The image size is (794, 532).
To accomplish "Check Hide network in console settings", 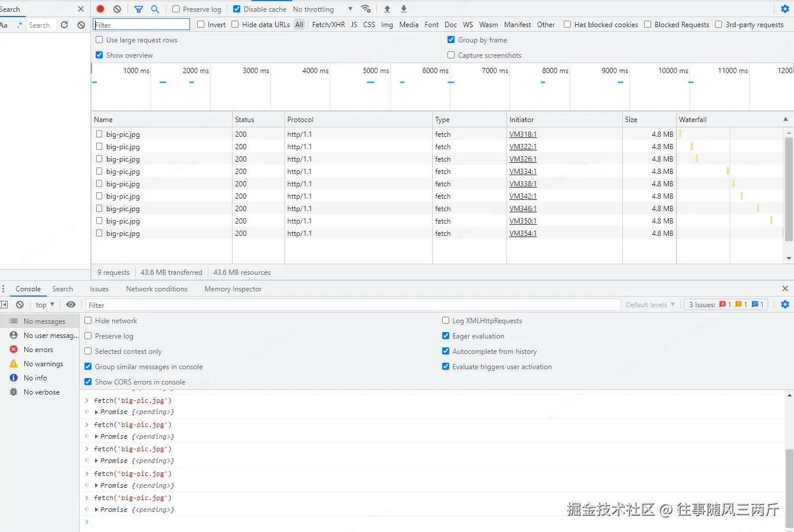I will [88, 320].
